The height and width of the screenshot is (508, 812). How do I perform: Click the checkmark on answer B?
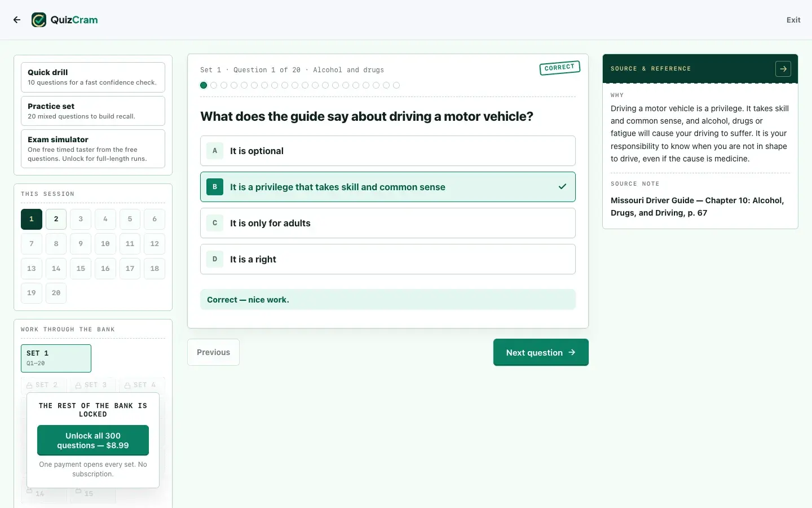[562, 187]
